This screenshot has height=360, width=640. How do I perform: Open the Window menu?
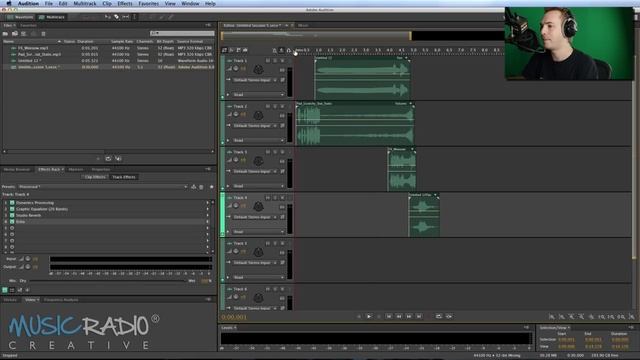click(x=190, y=3)
